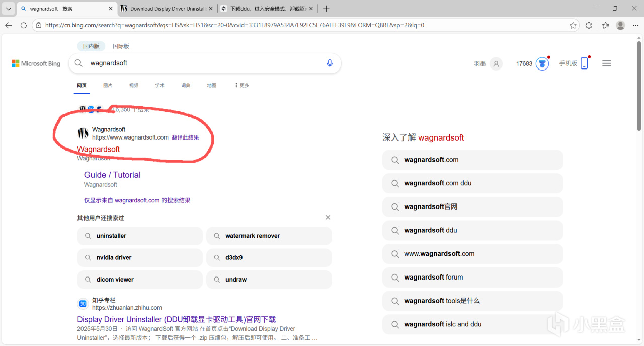Reload the current page

tap(24, 25)
